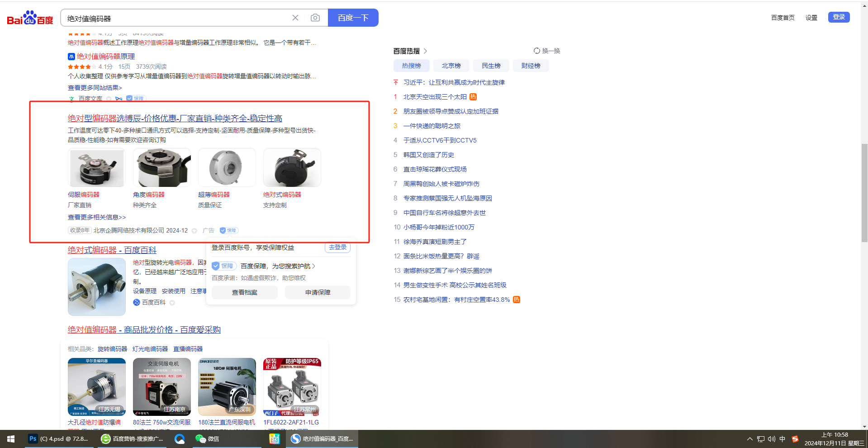Clear the search box with the X icon
Image resolution: width=868 pixels, height=448 pixels.
click(x=295, y=18)
